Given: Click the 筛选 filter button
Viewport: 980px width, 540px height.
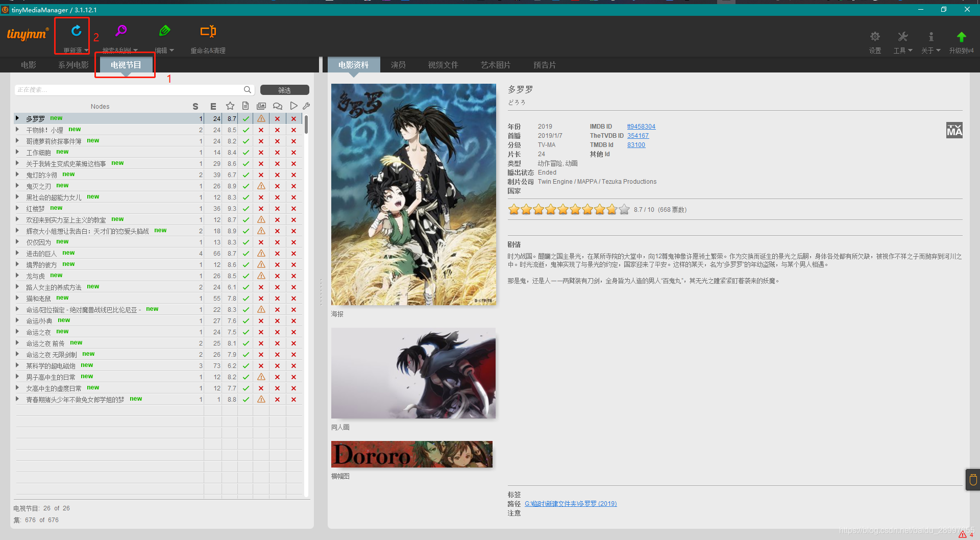Looking at the screenshot, I should [285, 90].
